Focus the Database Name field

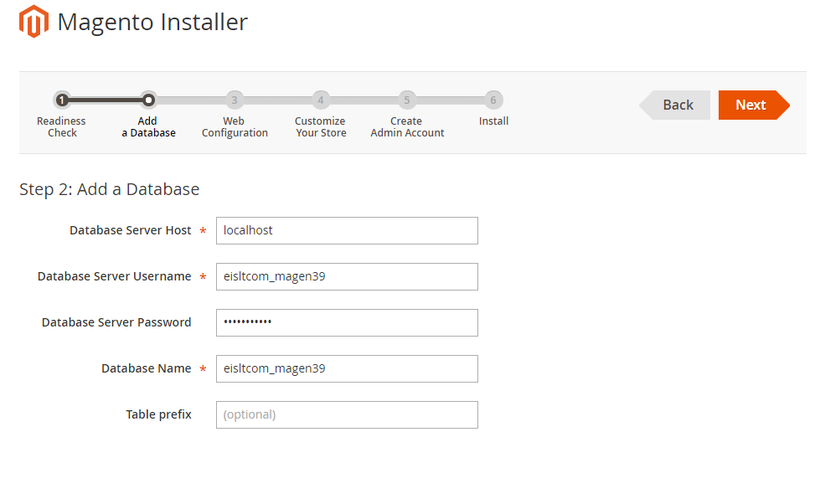[x=347, y=368]
